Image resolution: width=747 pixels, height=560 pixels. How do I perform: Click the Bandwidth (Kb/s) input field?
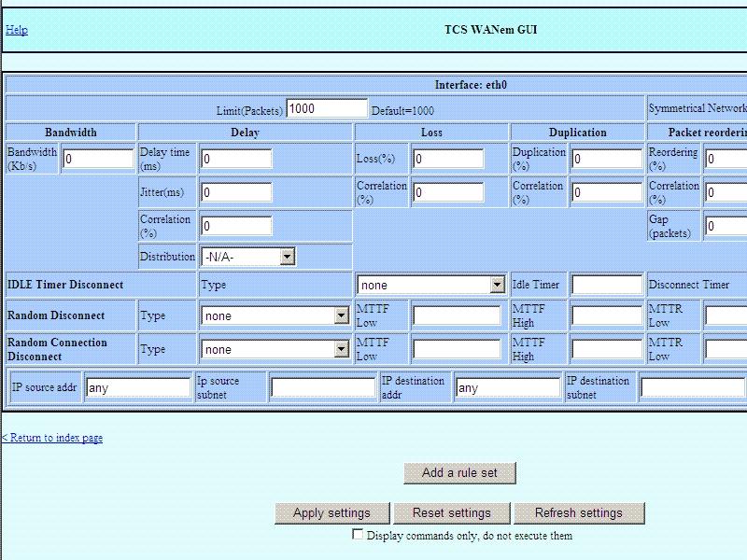(x=98, y=159)
